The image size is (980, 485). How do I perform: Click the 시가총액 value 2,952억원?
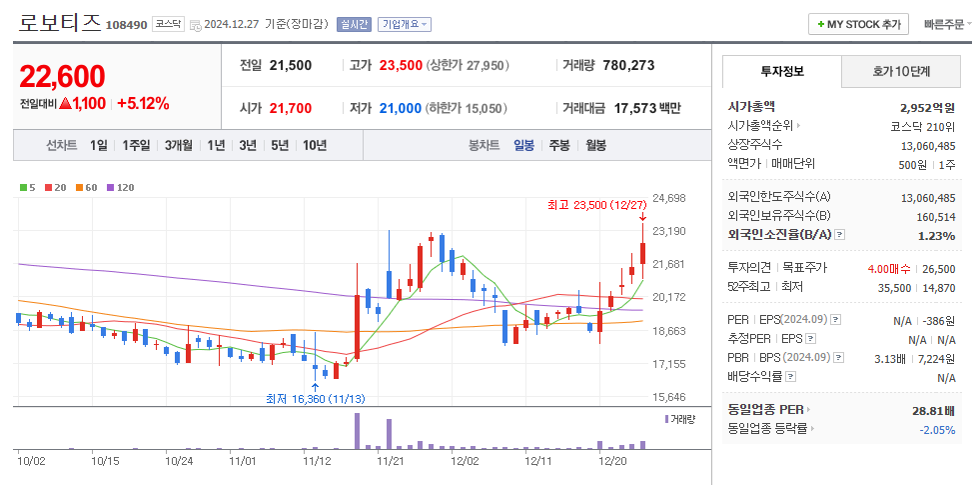pos(927,107)
